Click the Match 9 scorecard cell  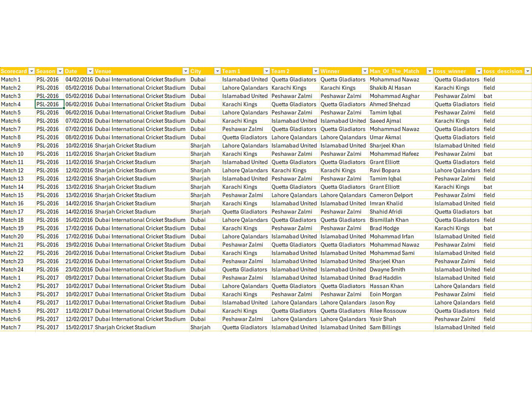(x=18, y=146)
